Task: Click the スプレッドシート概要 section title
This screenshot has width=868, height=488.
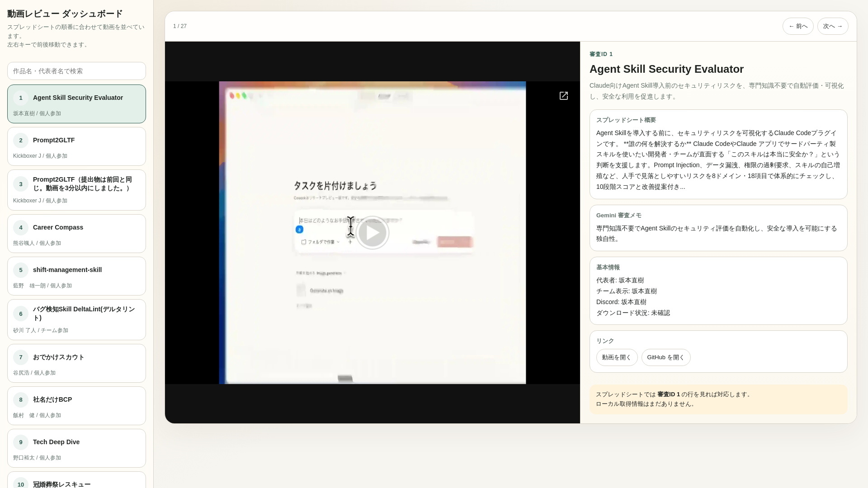Action: pyautogui.click(x=626, y=120)
